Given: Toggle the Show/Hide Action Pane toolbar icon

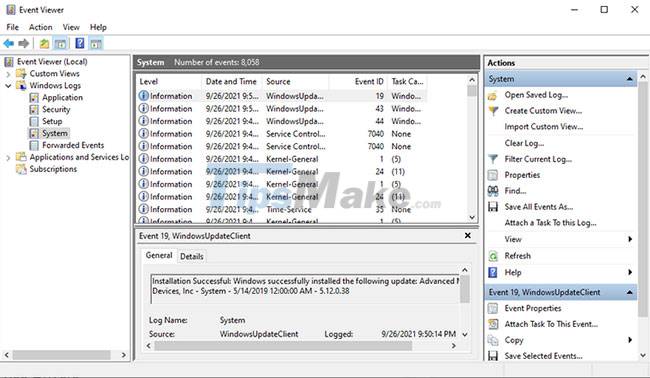Looking at the screenshot, I should (x=96, y=43).
